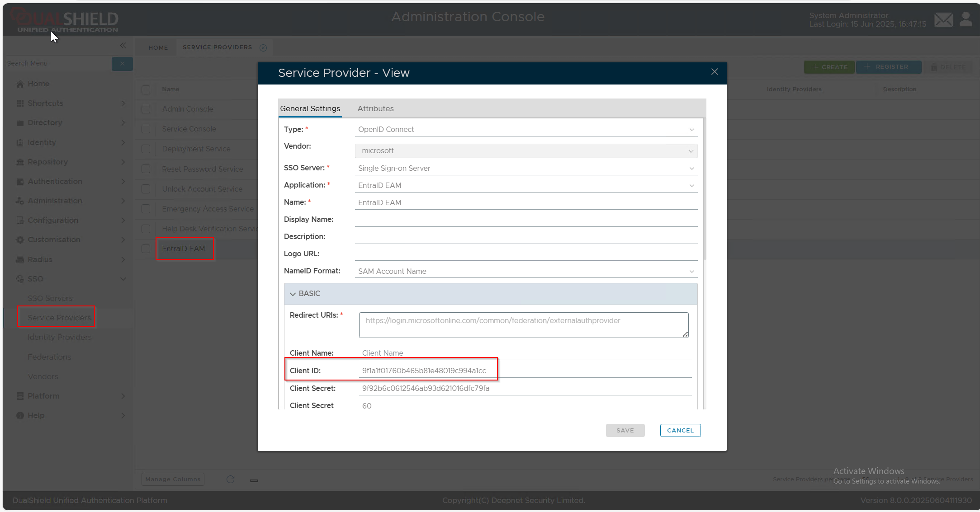Open the NameID Format dropdown

526,271
